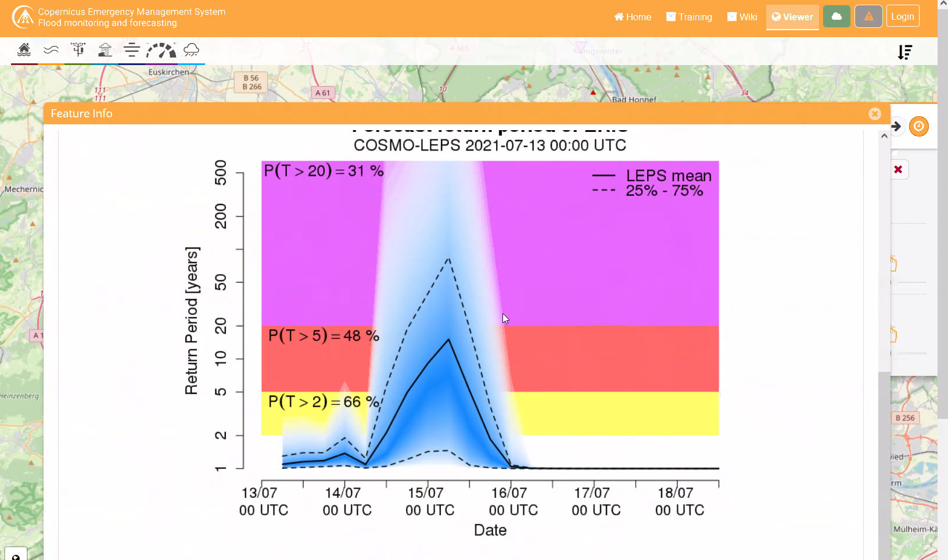The image size is (948, 560).
Task: Click the '15/07 00 UTC' axis tick label
Action: 430,501
